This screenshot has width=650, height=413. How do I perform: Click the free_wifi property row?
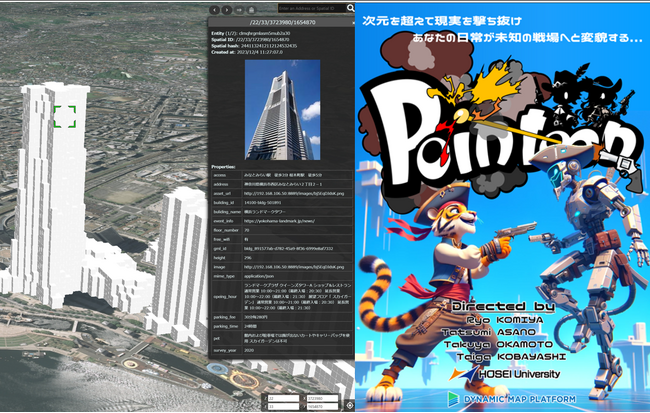tap(282, 239)
